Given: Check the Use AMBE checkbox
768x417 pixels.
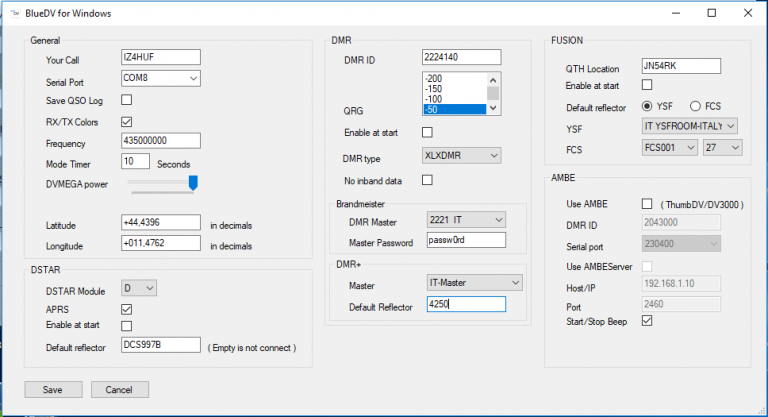Looking at the screenshot, I should click(647, 203).
